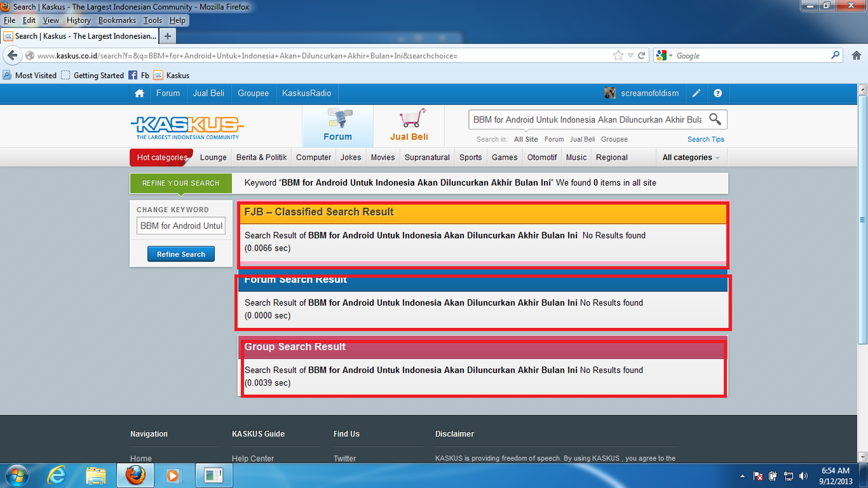Open the Bookmarks menu
The image size is (868, 488).
pyautogui.click(x=117, y=20)
